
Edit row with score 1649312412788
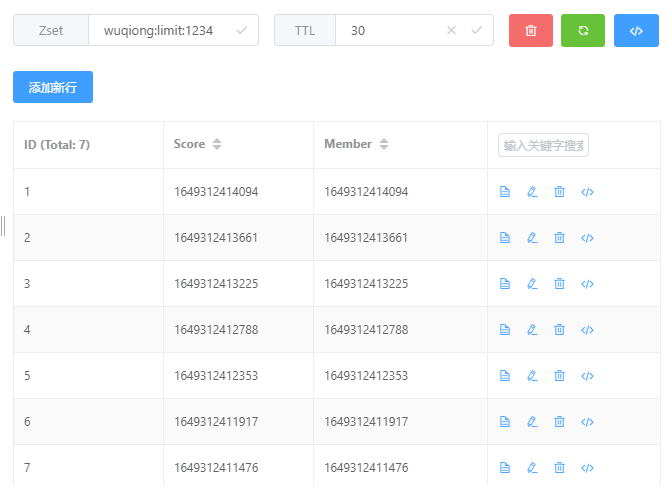tap(532, 330)
